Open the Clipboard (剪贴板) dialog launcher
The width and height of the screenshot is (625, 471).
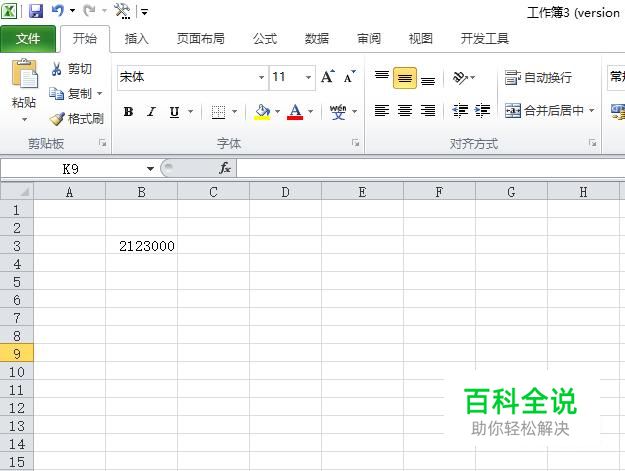click(103, 143)
